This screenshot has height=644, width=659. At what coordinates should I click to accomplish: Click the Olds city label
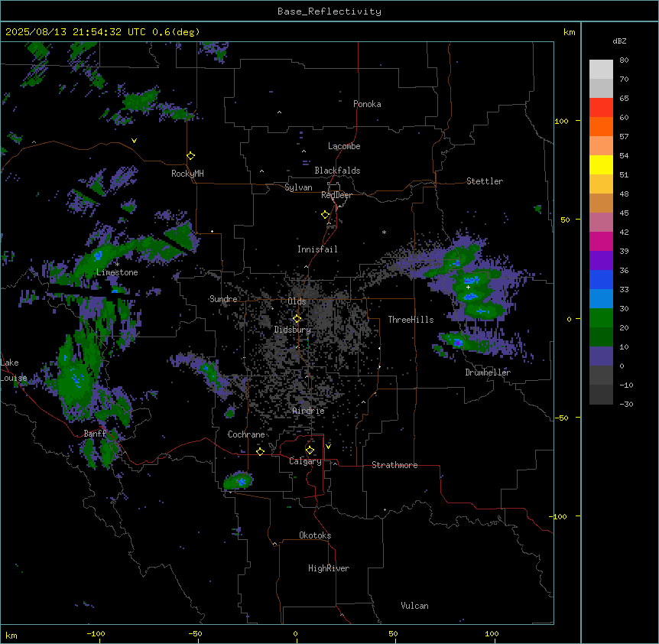point(297,301)
